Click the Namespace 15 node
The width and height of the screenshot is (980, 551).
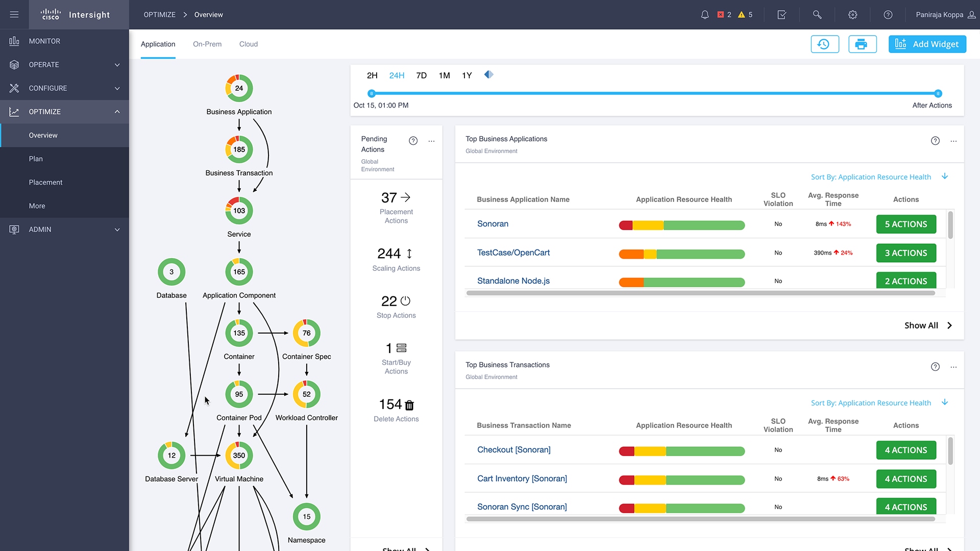[306, 517]
